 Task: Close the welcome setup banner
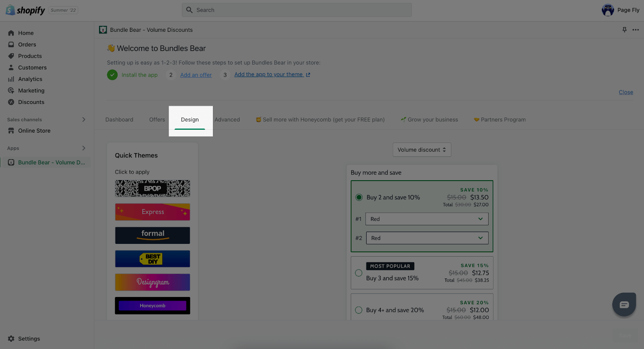tap(626, 92)
